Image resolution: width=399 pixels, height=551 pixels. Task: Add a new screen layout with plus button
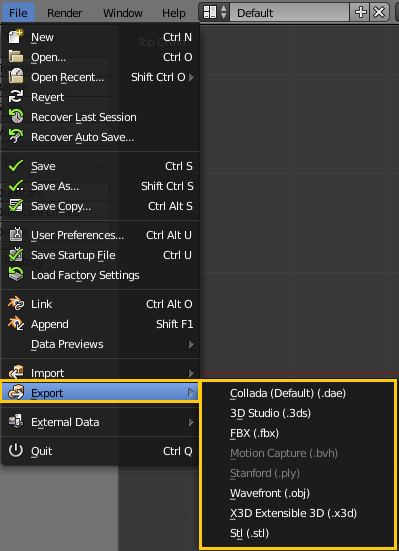[361, 13]
